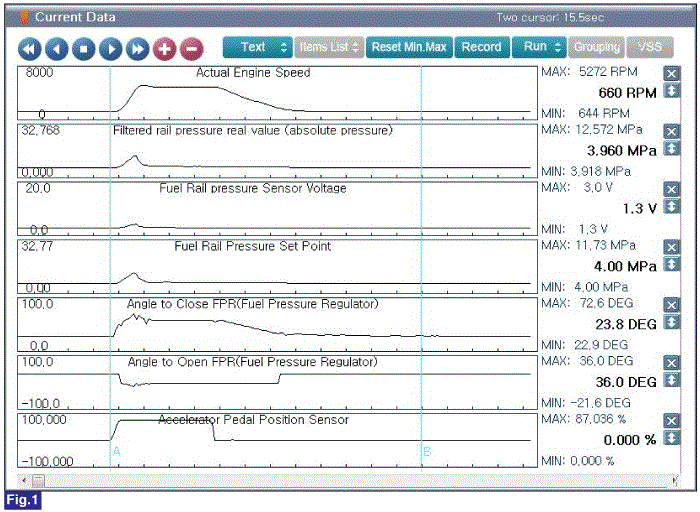Click the fast forward double-arrow button
Image resolution: width=700 pixels, height=512 pixels.
138,49
